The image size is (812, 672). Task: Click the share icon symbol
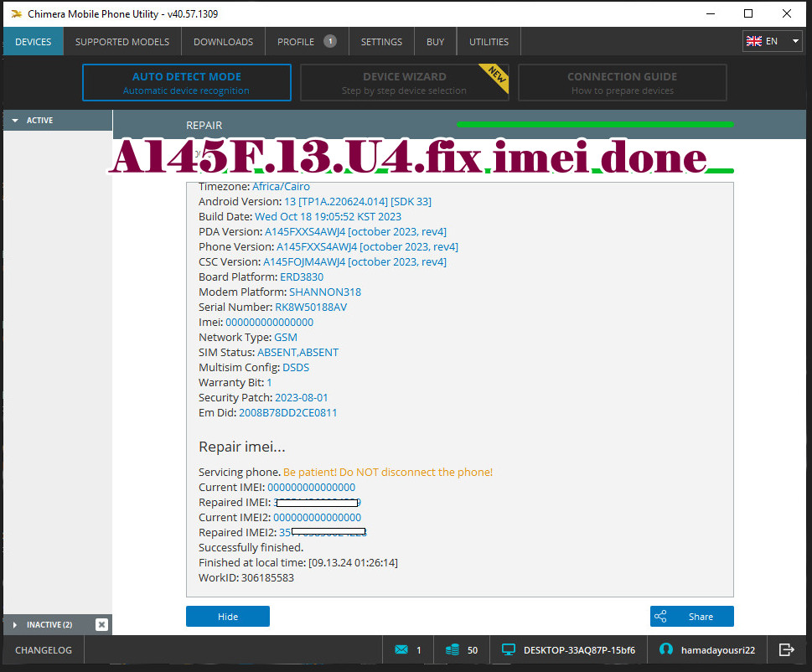pyautogui.click(x=660, y=616)
